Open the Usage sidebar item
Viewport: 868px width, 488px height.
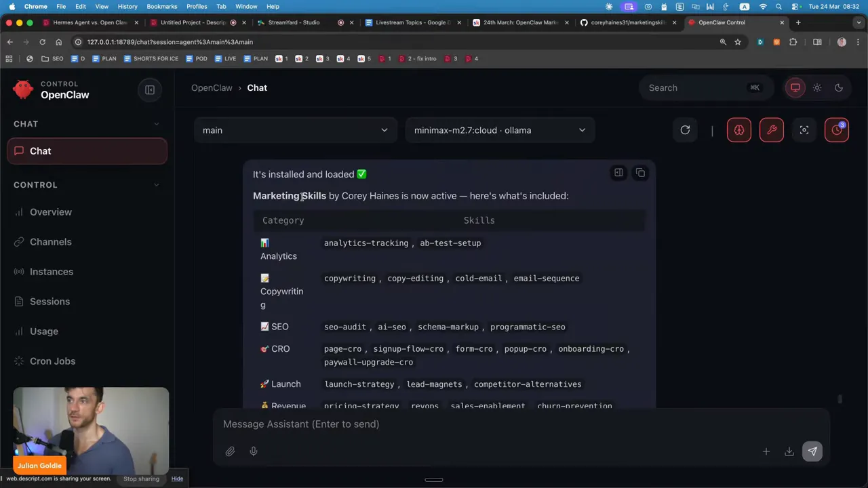click(87, 331)
